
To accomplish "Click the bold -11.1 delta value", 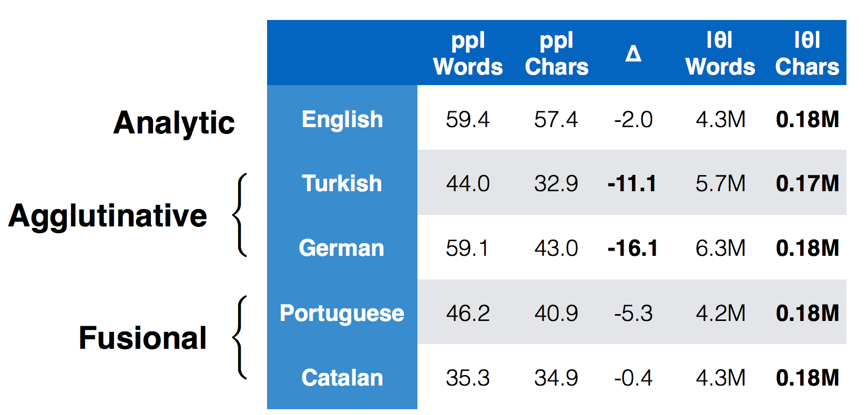I will [x=632, y=183].
